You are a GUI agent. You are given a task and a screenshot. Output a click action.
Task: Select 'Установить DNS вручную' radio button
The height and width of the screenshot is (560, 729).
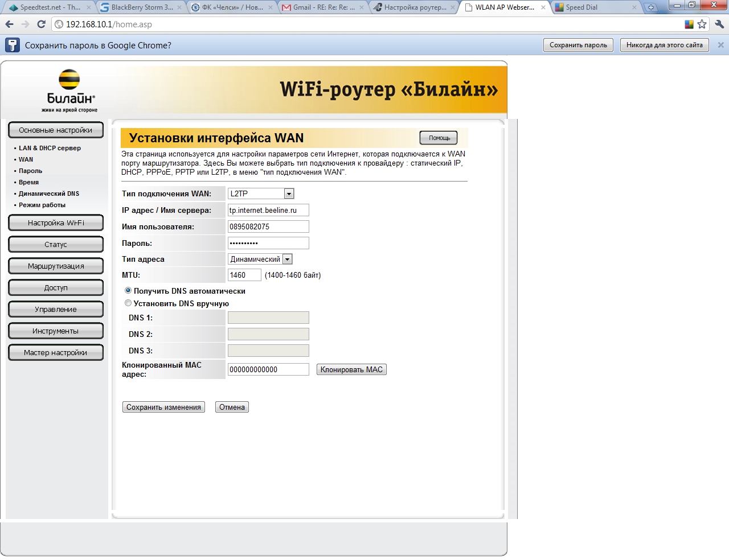128,303
